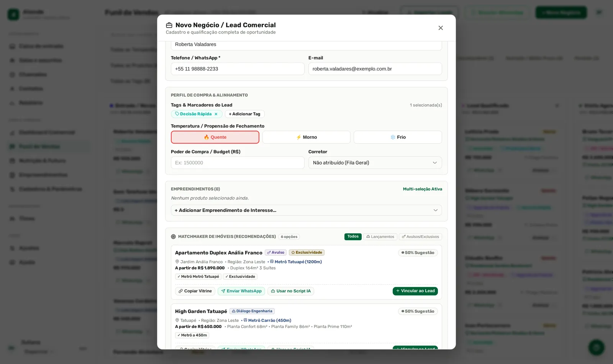This screenshot has width=613, height=364.
Task: Set lead temperature to Quente
Action: point(215,137)
